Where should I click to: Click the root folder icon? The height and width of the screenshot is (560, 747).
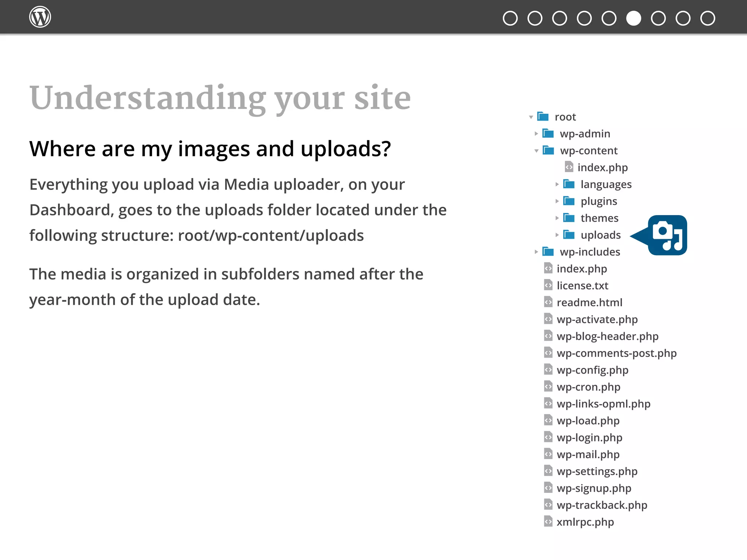coord(543,116)
